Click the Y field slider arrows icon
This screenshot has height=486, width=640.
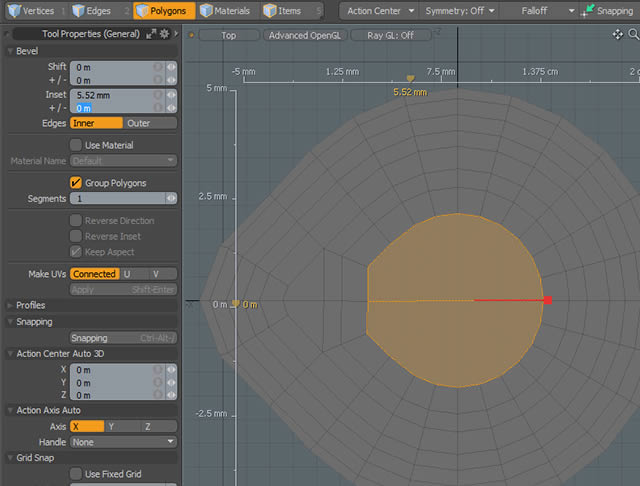click(171, 382)
